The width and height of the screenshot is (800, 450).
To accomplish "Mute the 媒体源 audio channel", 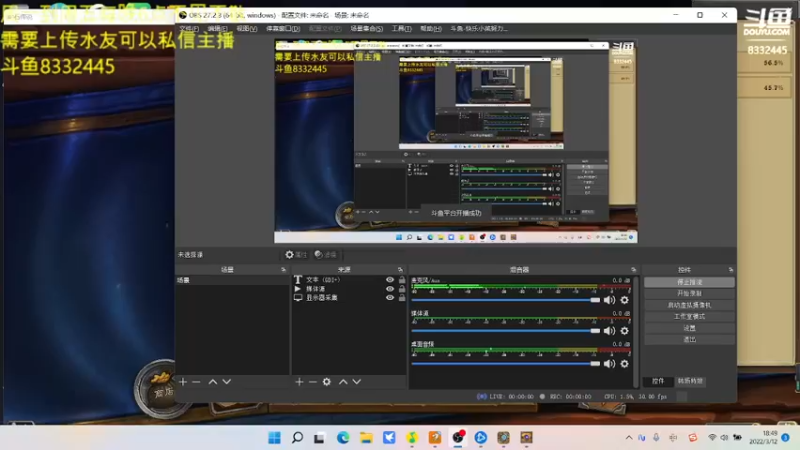I will pos(609,331).
